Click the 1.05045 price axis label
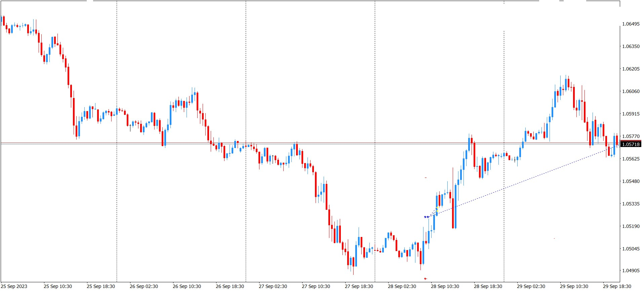Viewport: 644px width, 291px height. coord(631,249)
